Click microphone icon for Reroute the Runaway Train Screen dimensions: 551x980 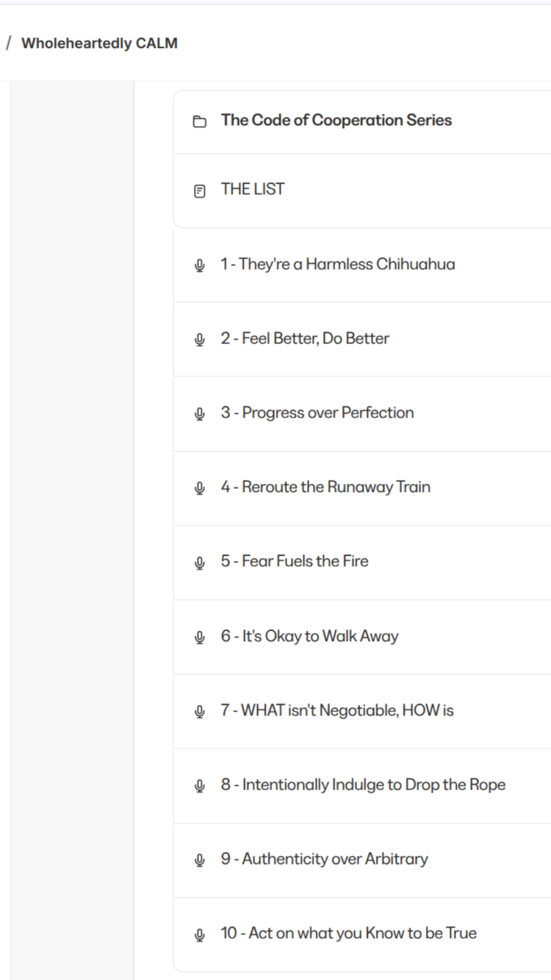[x=199, y=488]
